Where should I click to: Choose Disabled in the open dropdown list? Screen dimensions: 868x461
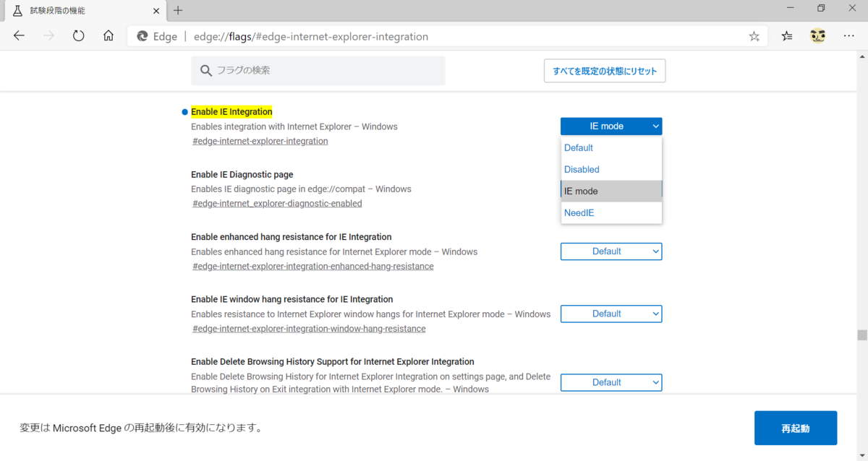611,169
